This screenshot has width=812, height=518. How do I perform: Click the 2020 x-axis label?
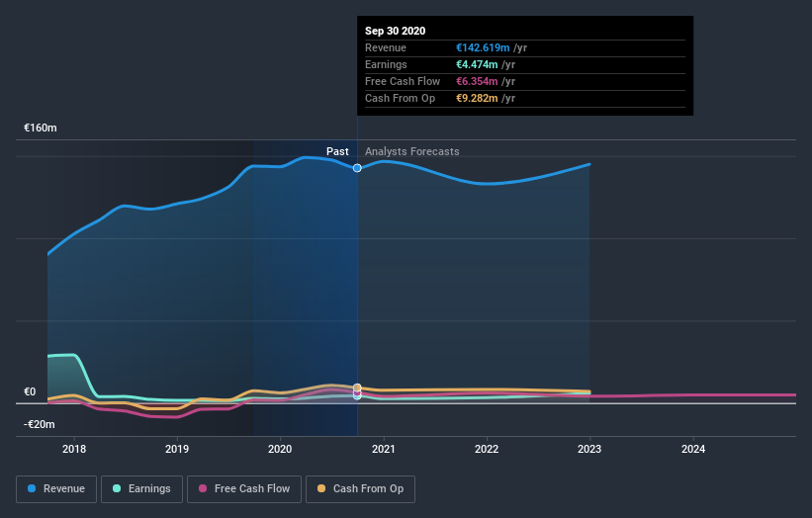pyautogui.click(x=280, y=449)
